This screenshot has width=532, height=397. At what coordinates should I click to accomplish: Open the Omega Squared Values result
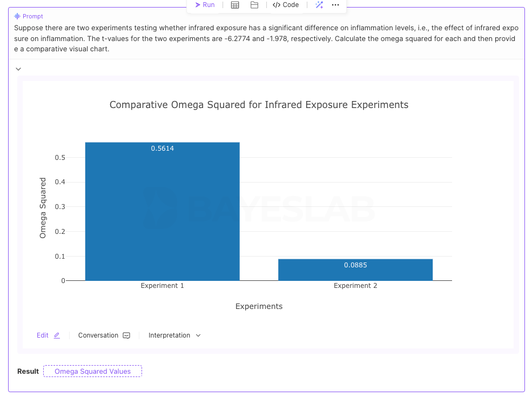92,371
